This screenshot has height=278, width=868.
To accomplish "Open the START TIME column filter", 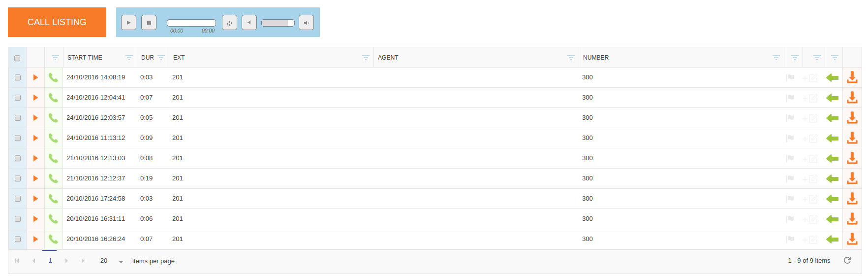I will click(129, 58).
